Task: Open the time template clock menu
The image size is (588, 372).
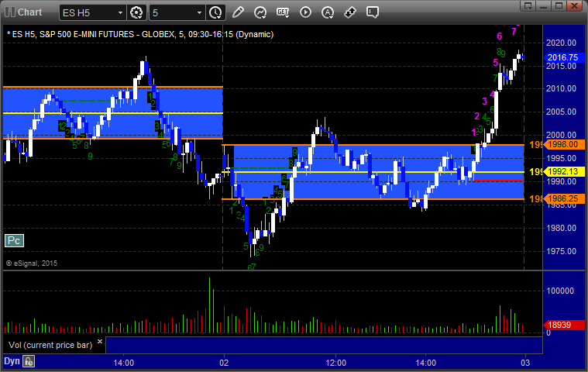Action: click(x=215, y=12)
